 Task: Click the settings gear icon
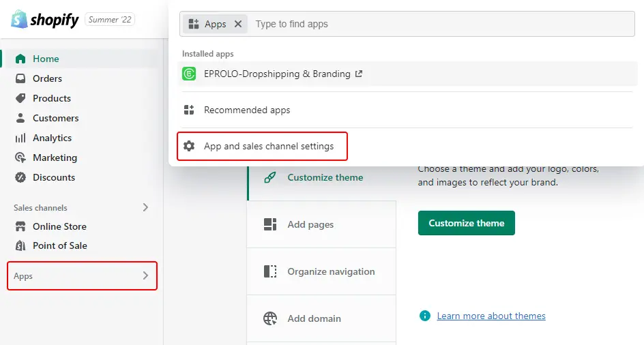coord(189,146)
